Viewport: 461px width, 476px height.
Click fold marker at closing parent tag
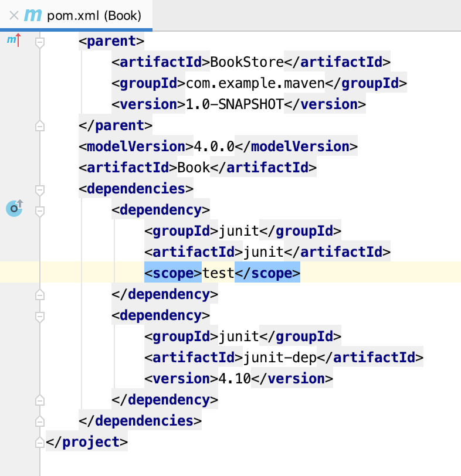(x=40, y=125)
